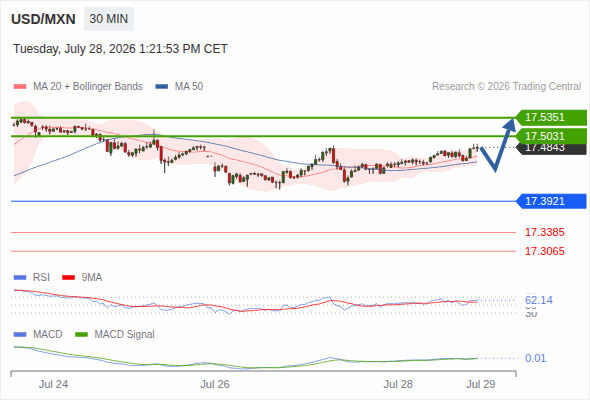Screen dimensions: 590x400
Task: Click the RSI blue legend swatch
Action: click(20, 278)
